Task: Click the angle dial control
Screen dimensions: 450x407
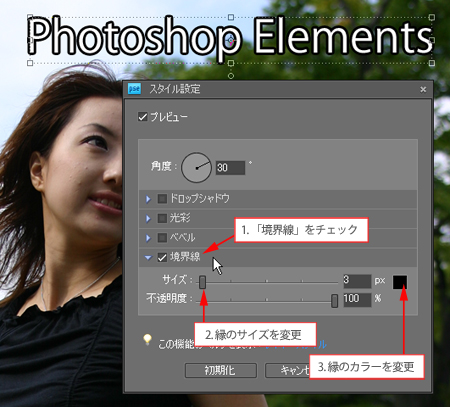Action: pos(196,168)
